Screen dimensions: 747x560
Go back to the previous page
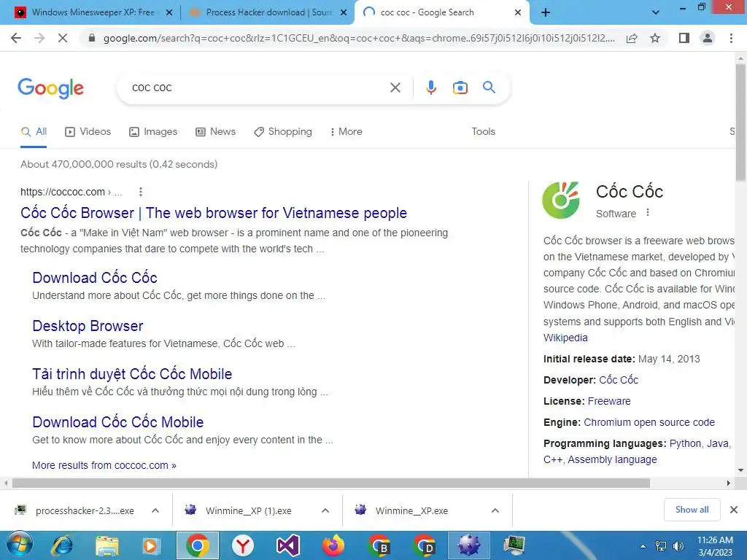[16, 38]
